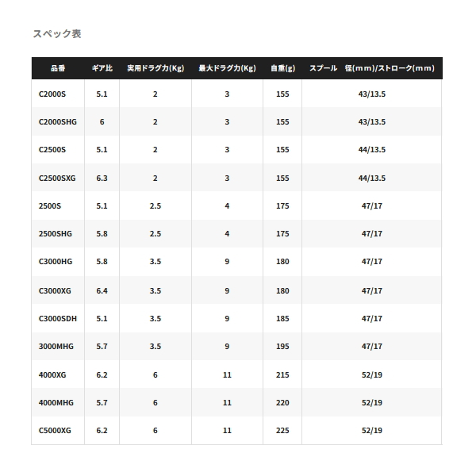
Task: Click weight 175 in 2500S row
Action: [x=282, y=206]
